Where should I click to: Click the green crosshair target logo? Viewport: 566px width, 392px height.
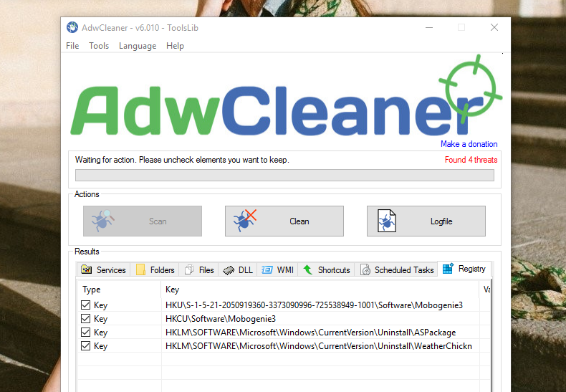470,88
